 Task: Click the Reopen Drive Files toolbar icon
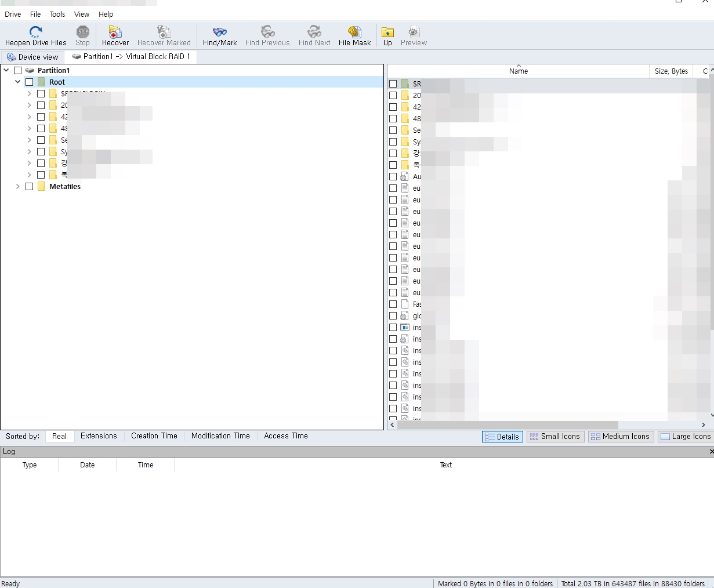click(x=36, y=32)
